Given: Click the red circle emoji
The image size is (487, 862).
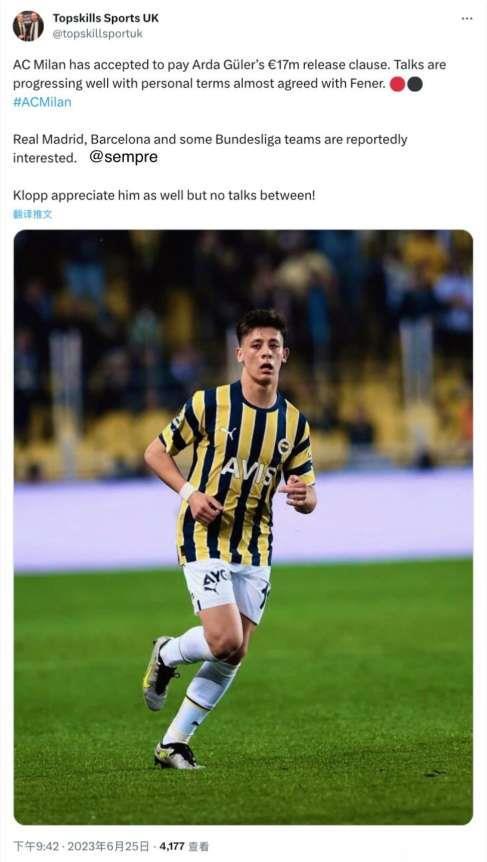Looking at the screenshot, I should tap(397, 84).
